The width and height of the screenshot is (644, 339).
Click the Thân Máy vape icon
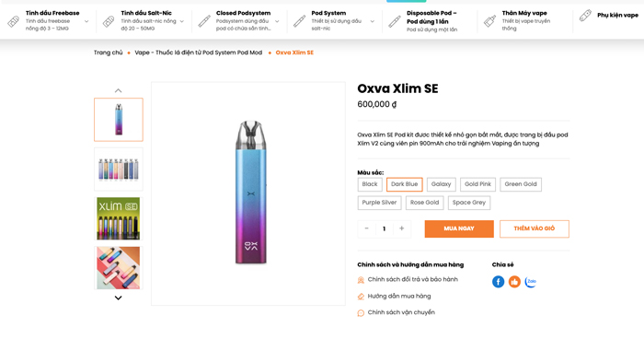click(489, 21)
